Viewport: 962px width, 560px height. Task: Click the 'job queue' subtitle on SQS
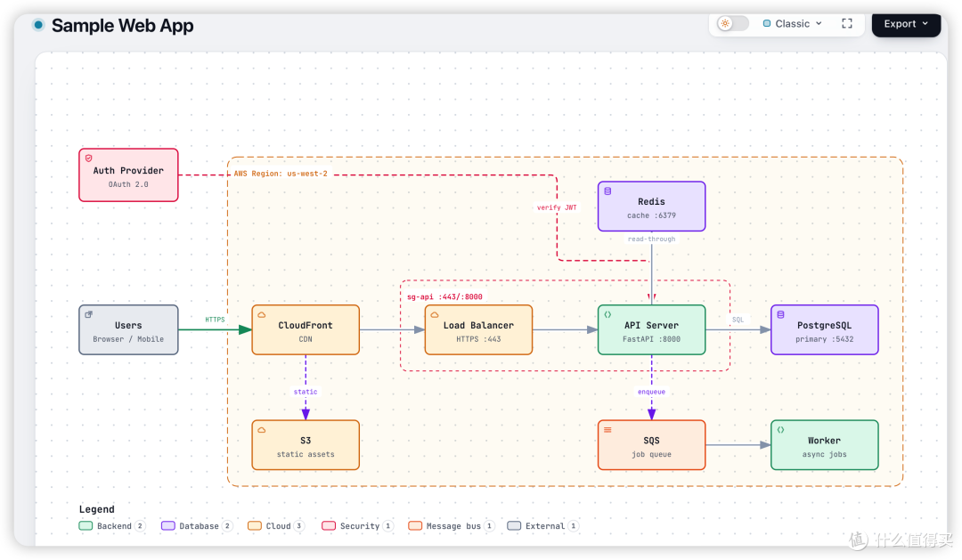coord(651,455)
